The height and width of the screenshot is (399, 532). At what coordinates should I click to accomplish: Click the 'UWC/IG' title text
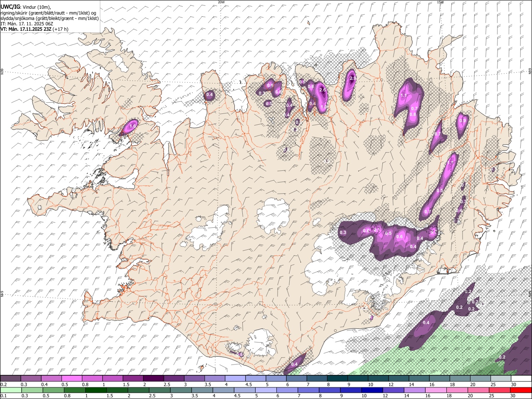(10, 7)
